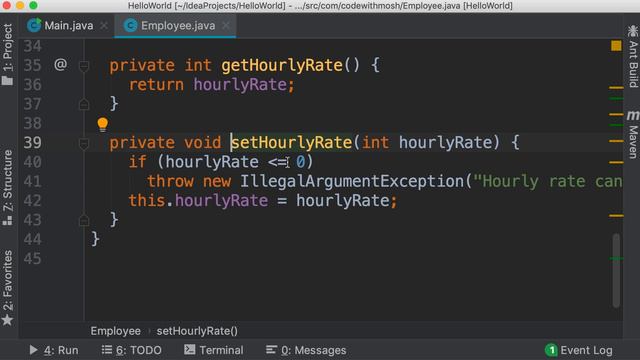Click warning stripe mark beside line 39

[616, 141]
